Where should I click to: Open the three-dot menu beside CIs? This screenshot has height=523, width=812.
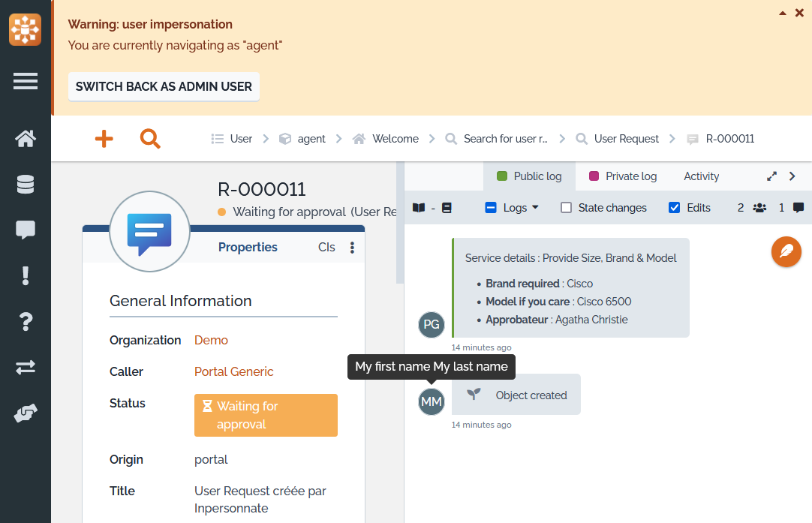click(x=352, y=248)
